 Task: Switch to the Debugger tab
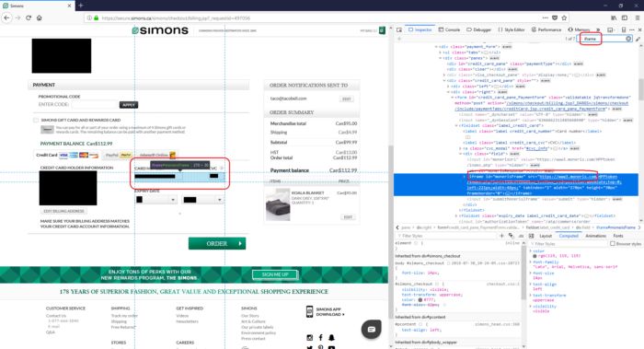tap(479, 29)
